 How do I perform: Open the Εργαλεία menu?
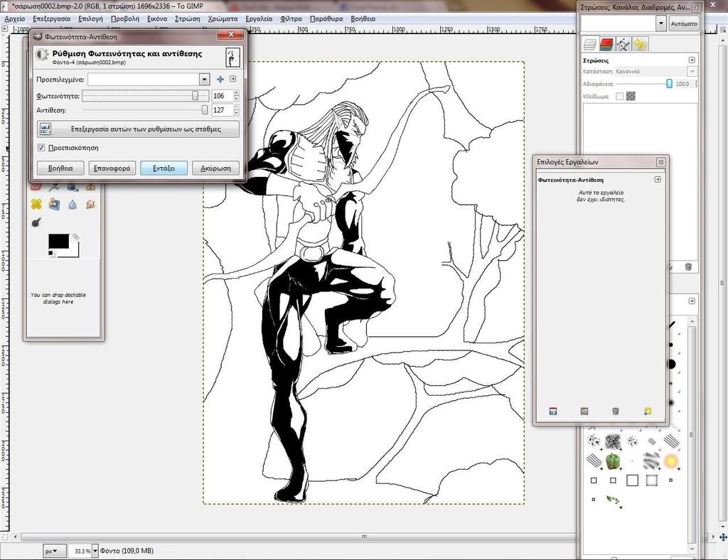(x=259, y=18)
